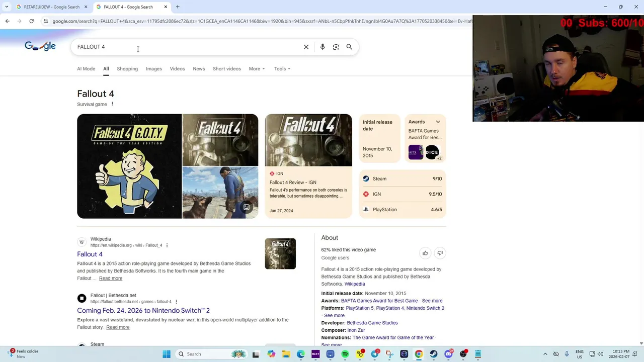644x362 pixels.
Task: Open the More search filters dropdown
Action: point(257,69)
